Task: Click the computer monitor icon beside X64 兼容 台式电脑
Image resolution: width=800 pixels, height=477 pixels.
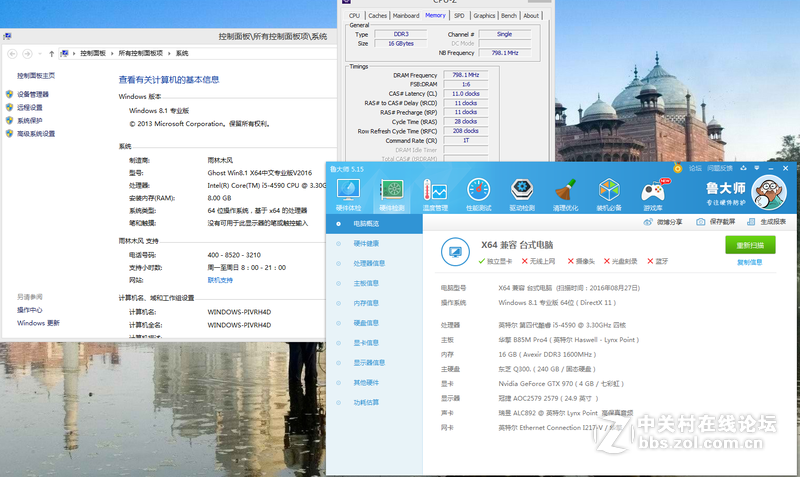Action: [x=455, y=252]
